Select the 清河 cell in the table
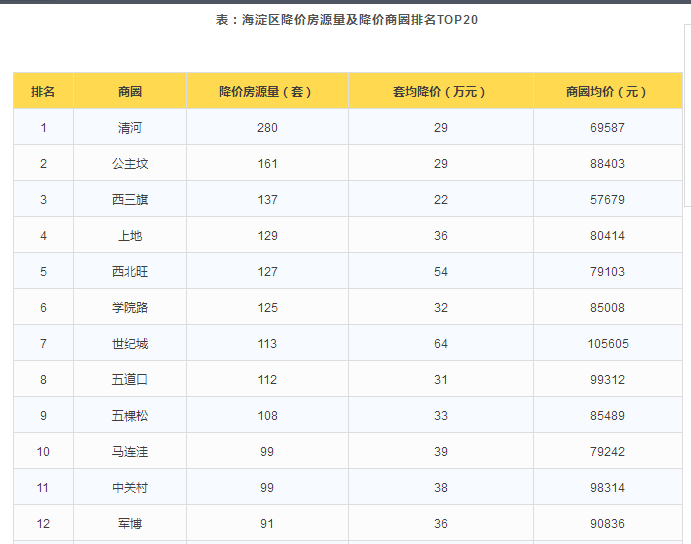 pos(130,127)
